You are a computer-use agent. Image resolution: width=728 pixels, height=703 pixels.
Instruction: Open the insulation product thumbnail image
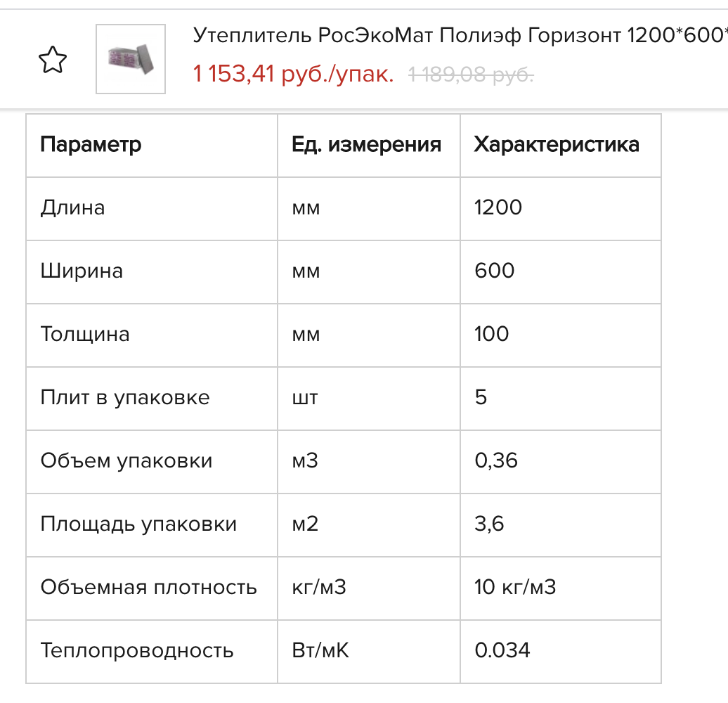[x=131, y=59]
